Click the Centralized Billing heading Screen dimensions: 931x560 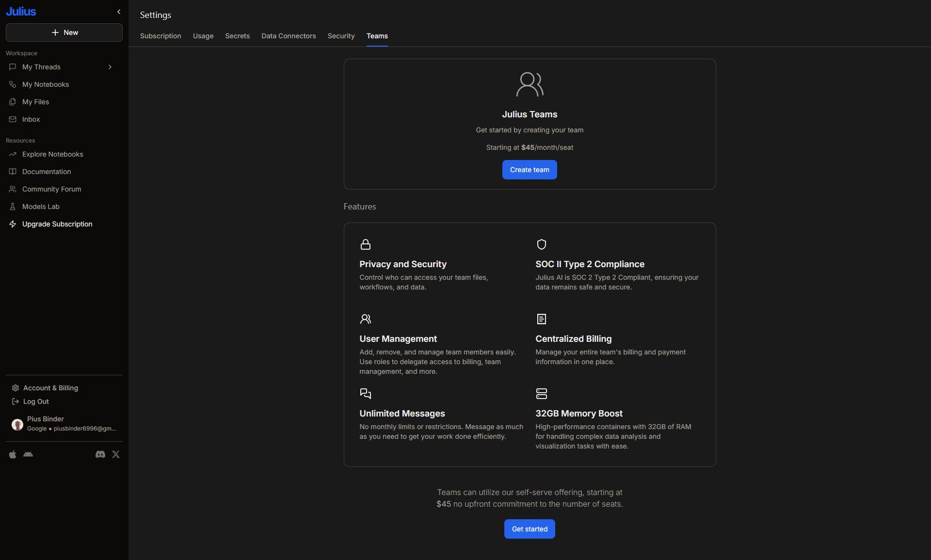(x=574, y=339)
